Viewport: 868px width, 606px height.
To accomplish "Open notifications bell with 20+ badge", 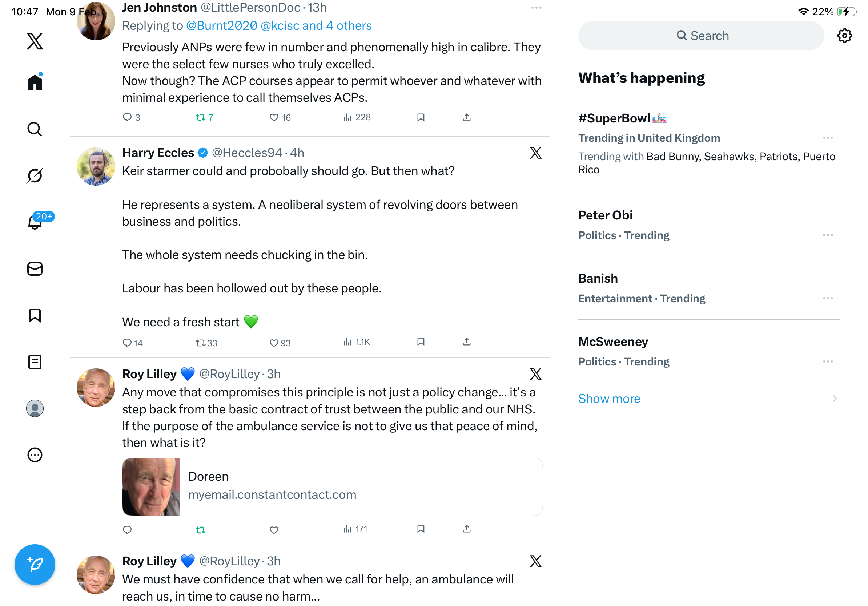I will (x=35, y=221).
